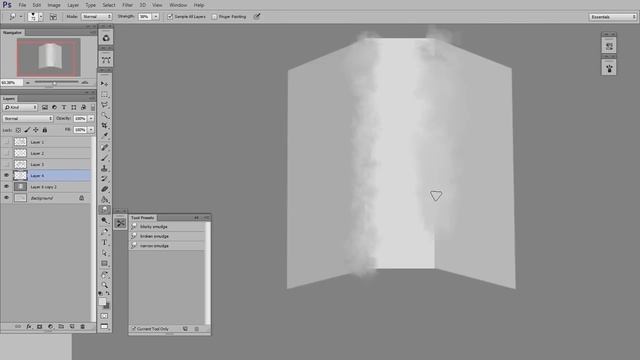Create new adjustment layer

[x=51, y=327]
